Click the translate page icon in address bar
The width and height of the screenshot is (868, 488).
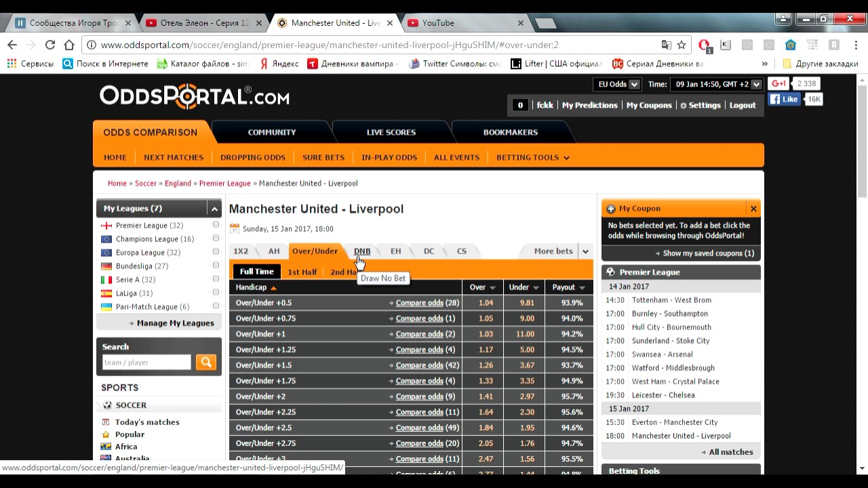(x=667, y=45)
